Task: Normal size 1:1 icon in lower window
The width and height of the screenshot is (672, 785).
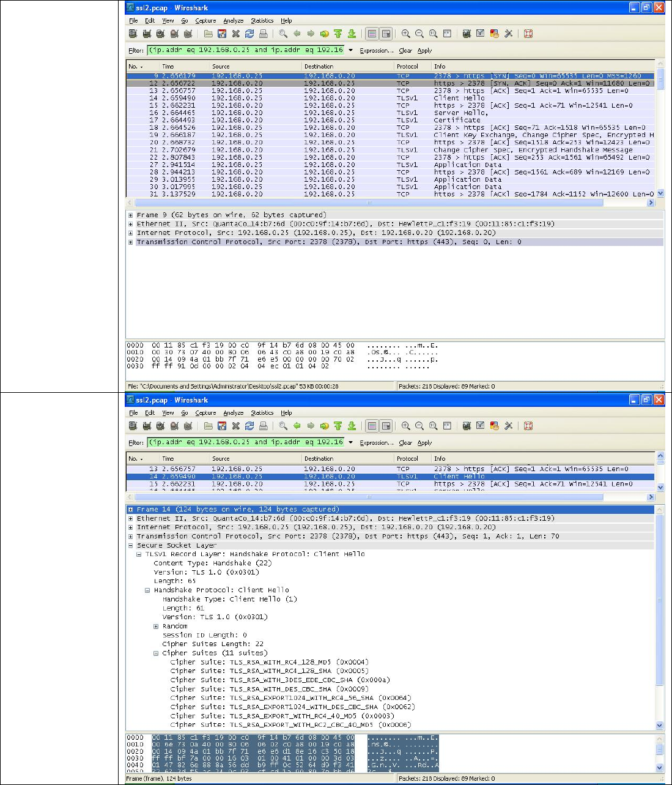Action: [x=433, y=426]
